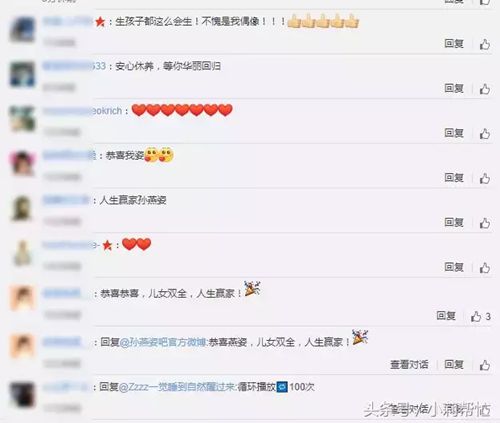The image size is (500, 423).
Task: Open the @Zzzz一觉睡到自然醒过来 mention link
Action: [x=178, y=387]
